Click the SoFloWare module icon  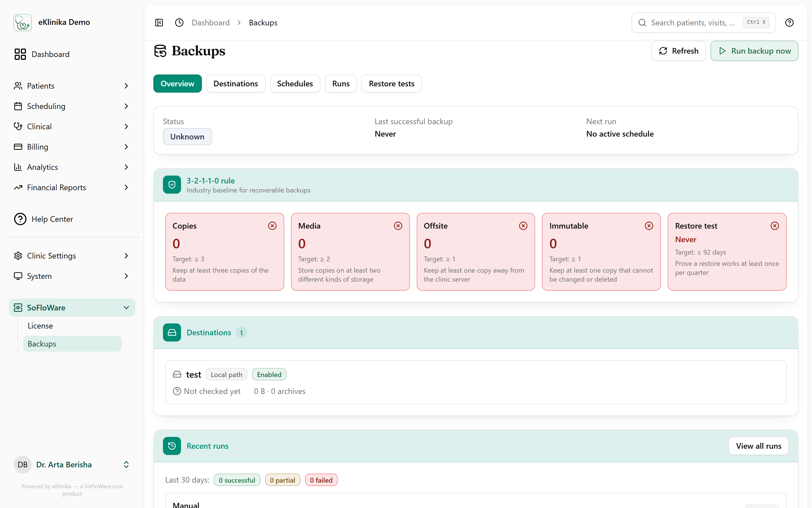[18, 308]
